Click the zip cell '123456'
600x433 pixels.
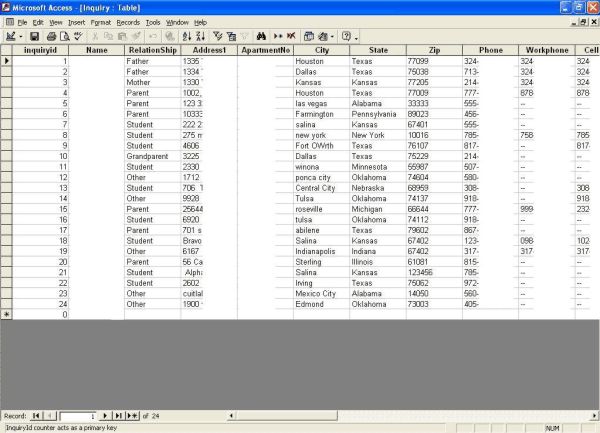pos(434,272)
